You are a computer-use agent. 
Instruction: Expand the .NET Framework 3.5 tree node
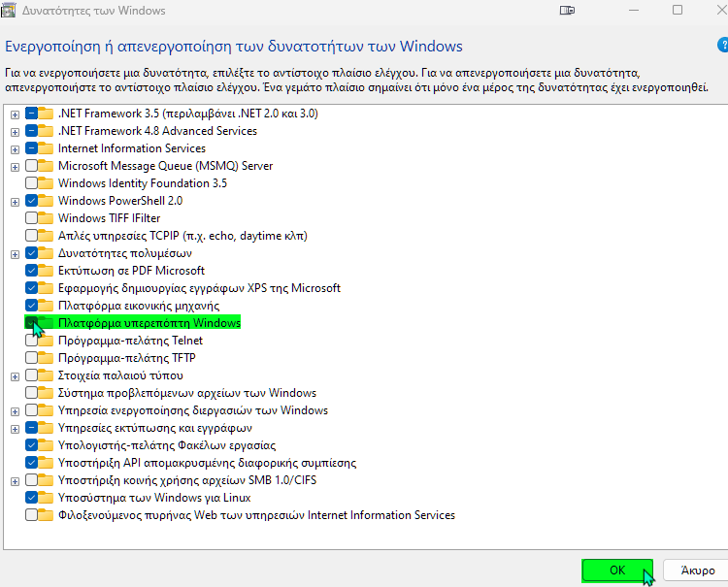coord(15,114)
